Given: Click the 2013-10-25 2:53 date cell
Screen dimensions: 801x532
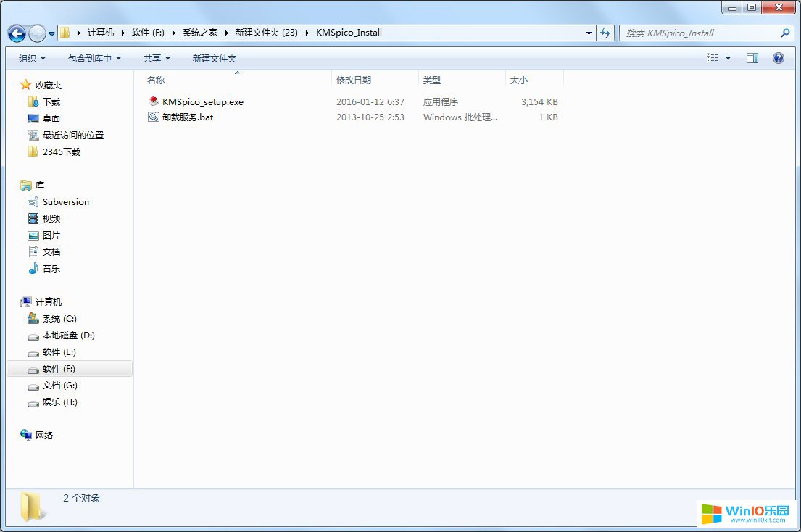Looking at the screenshot, I should [370, 117].
